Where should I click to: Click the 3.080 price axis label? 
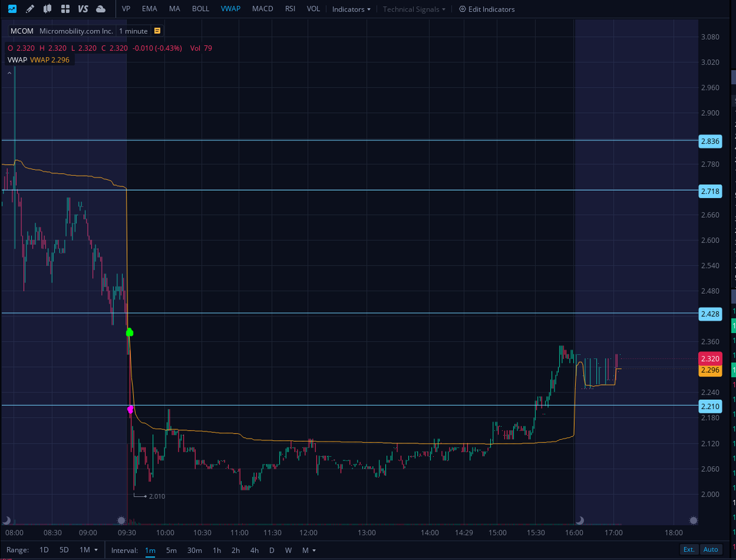coord(710,37)
